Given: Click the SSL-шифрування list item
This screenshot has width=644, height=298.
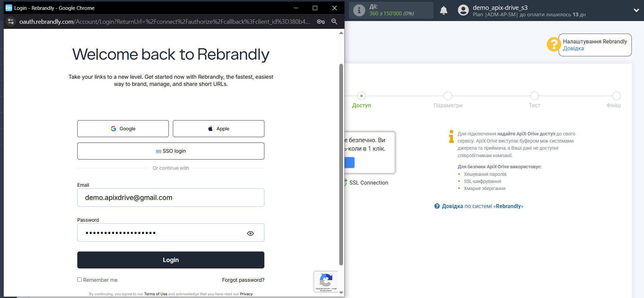Looking at the screenshot, I should point(482,181).
